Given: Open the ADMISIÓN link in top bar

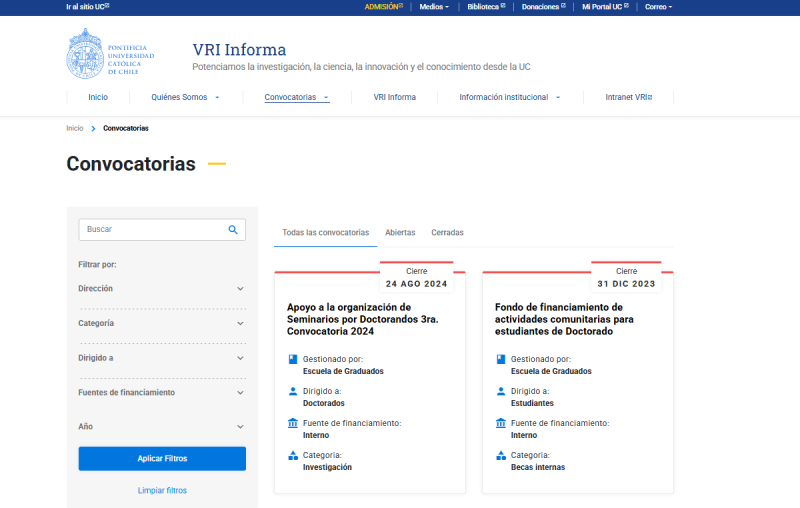Looking at the screenshot, I should click(x=384, y=7).
